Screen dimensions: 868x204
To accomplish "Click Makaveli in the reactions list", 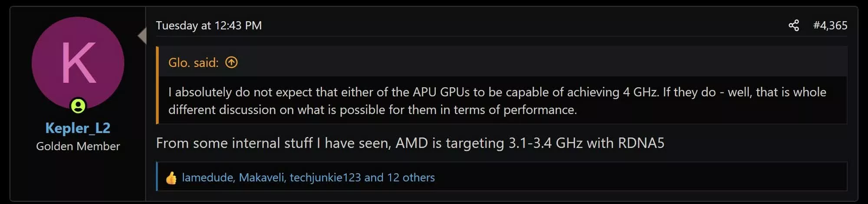I will pyautogui.click(x=261, y=178).
